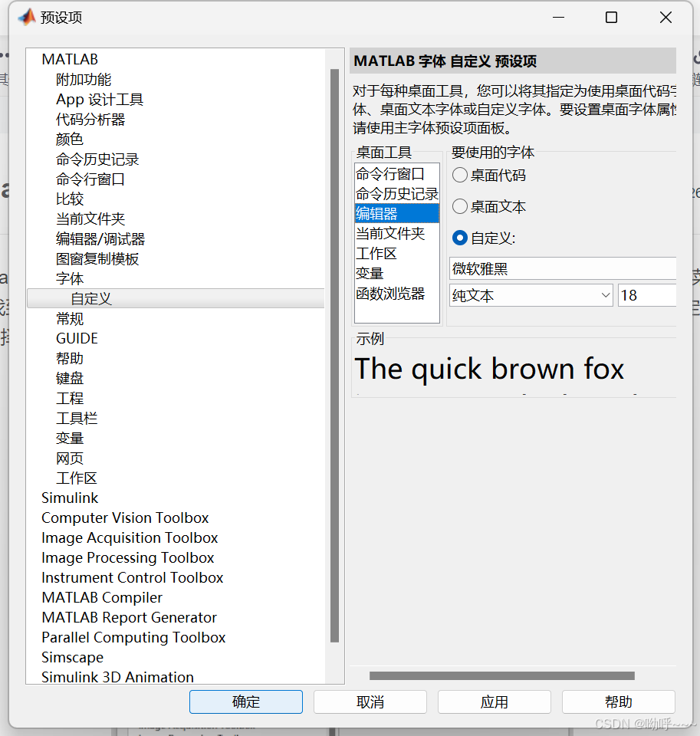700x736 pixels.
Task: Select Instrument Control Toolbox in tree
Action: (x=133, y=578)
